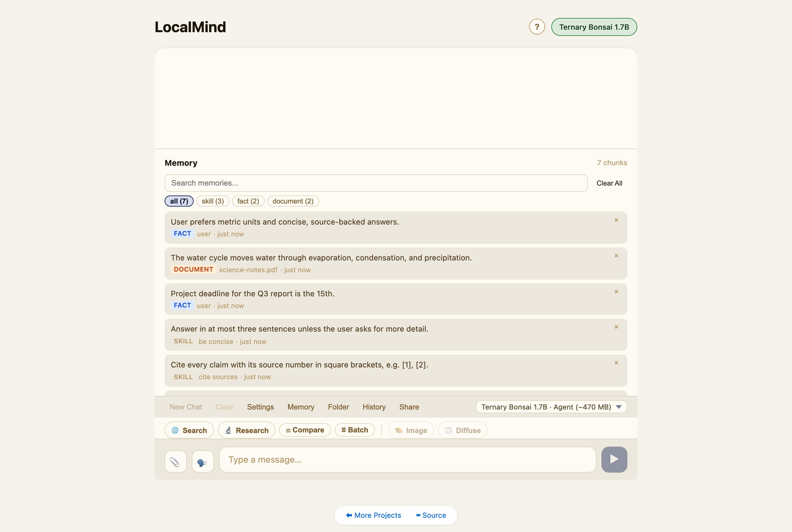Click the DOCUMENT tag on water cycle memory
The image size is (792, 532).
(193, 269)
